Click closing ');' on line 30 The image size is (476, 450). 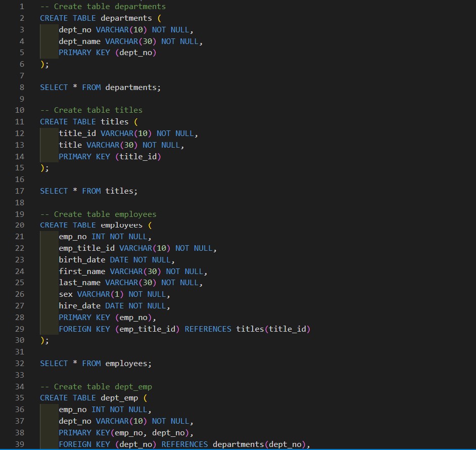(x=44, y=340)
